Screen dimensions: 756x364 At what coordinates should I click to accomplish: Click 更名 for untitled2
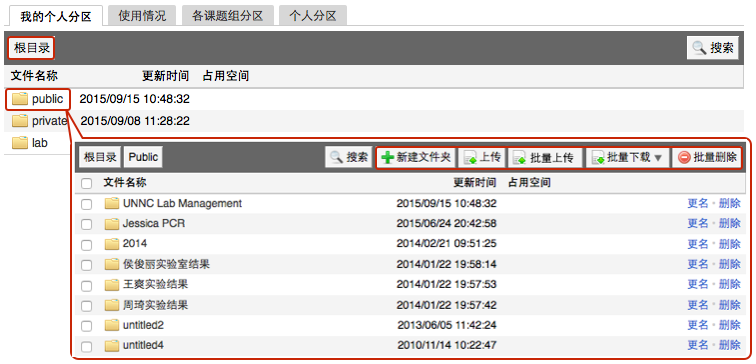coord(698,325)
